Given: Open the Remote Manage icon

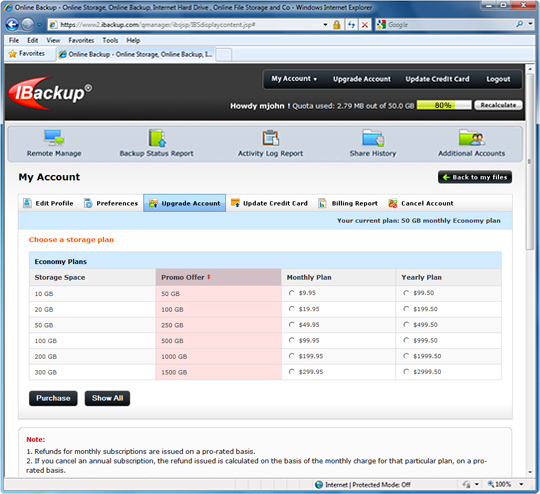Looking at the screenshot, I should pos(54,137).
